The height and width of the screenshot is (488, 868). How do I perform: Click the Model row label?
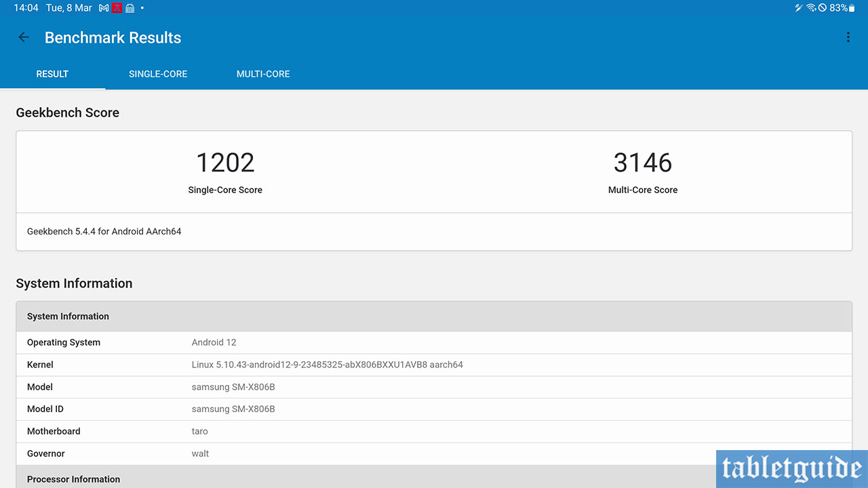pos(40,387)
